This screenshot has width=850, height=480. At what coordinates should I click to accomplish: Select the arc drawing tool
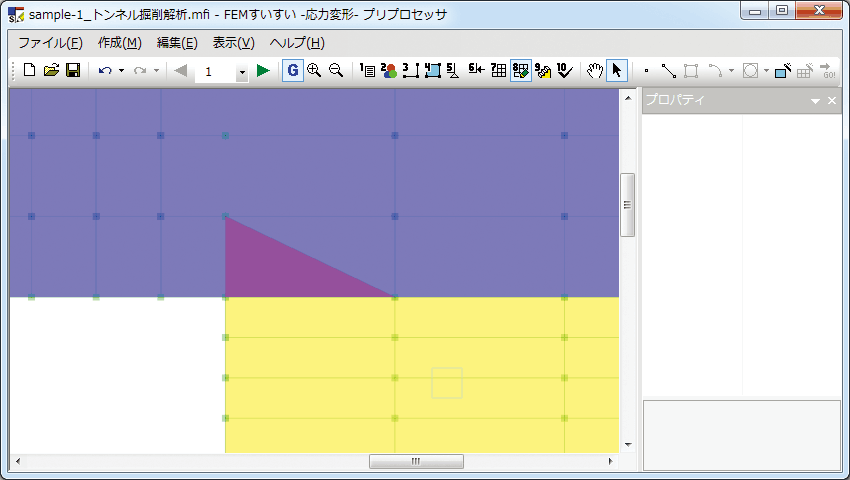[x=716, y=71]
